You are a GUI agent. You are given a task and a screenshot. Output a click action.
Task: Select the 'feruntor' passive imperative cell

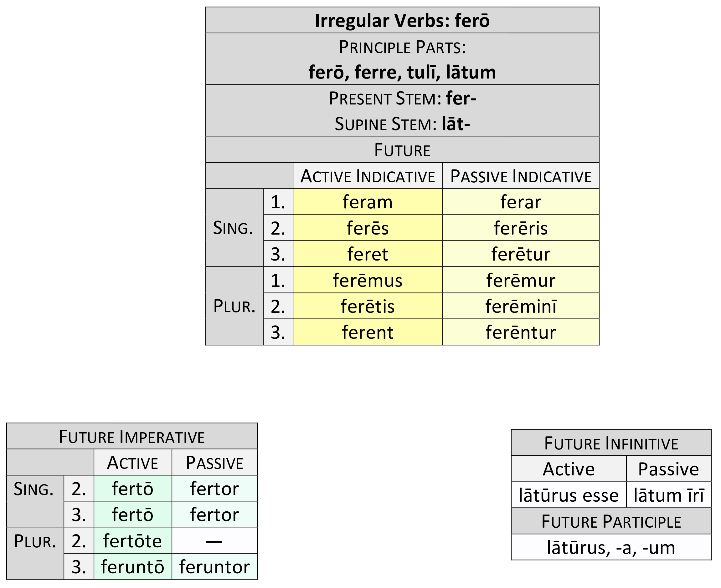pyautogui.click(x=214, y=567)
